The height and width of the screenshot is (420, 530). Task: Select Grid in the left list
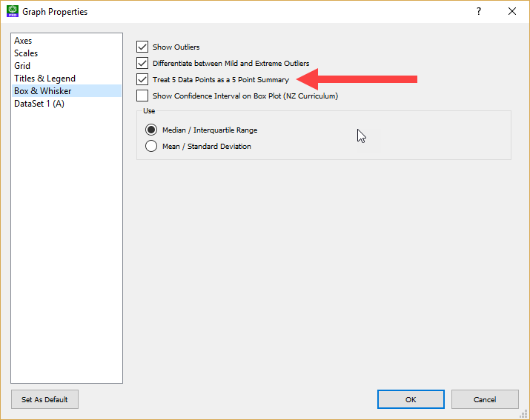[x=22, y=66]
